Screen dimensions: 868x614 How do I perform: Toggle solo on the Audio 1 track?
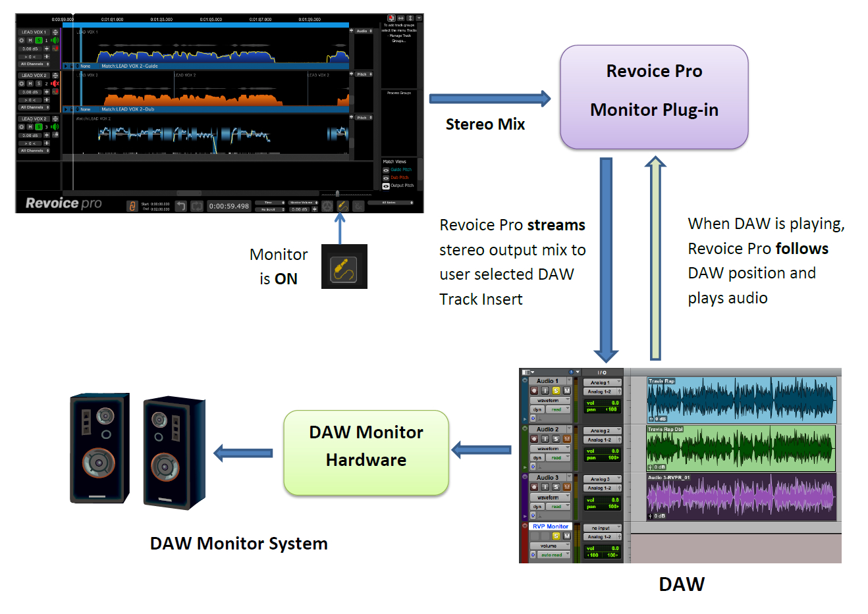556,390
